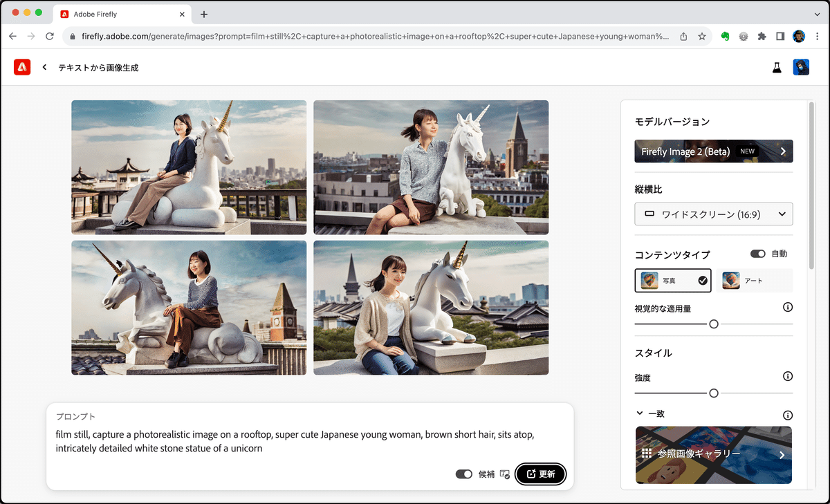
Task: Click the site lock icon in the address bar
Action: pyautogui.click(x=72, y=36)
